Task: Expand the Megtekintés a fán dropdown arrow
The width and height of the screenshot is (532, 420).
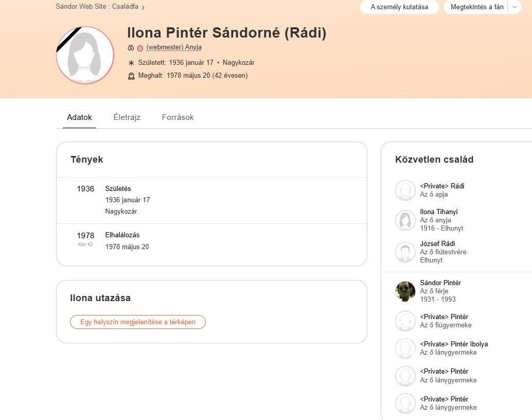Action: point(515,7)
